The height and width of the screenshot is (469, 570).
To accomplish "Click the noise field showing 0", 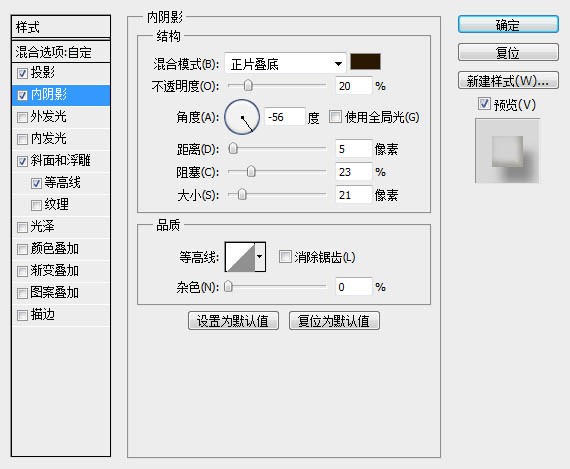I will point(354,287).
